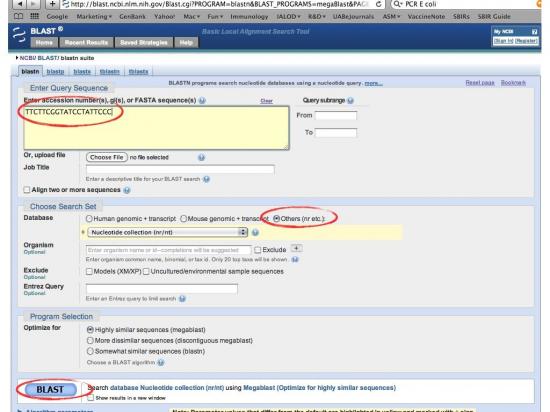Expand NCBI/BLAST breadcrumb triangle
Viewport: 550px width, 412px height.
point(16,58)
